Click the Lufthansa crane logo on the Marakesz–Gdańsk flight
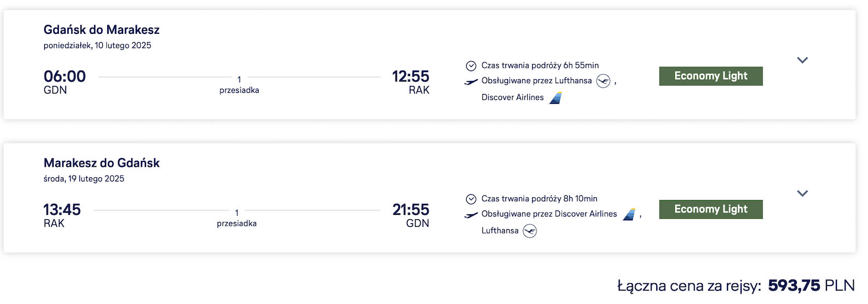868x304 pixels. pos(530,231)
